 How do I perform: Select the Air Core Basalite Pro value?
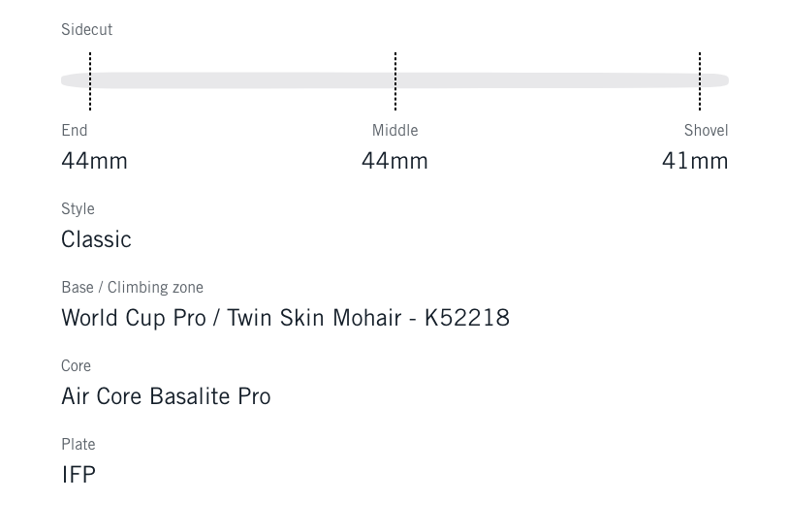[x=166, y=396]
